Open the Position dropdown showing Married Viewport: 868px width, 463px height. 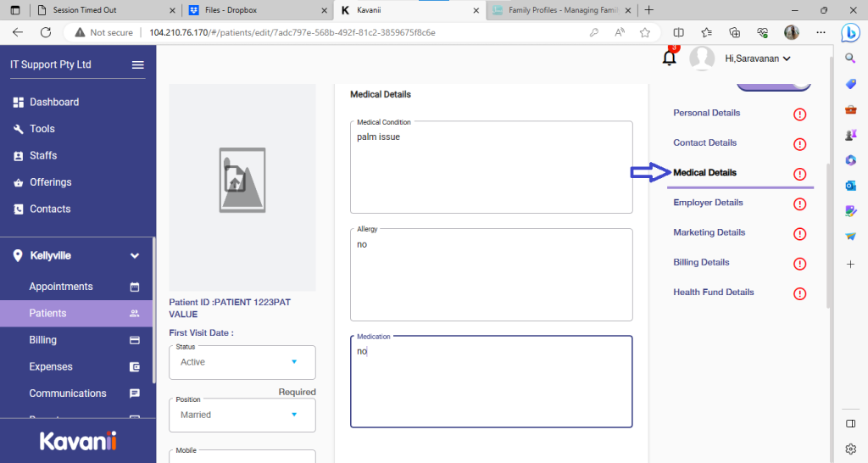pos(242,415)
